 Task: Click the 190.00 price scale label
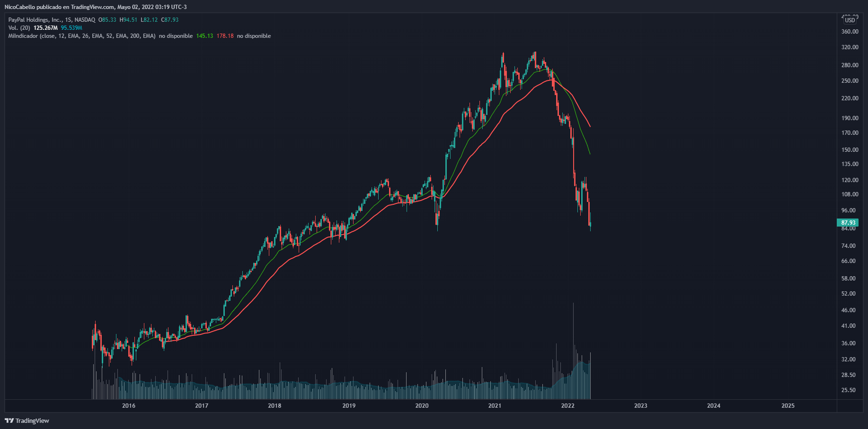coord(850,118)
